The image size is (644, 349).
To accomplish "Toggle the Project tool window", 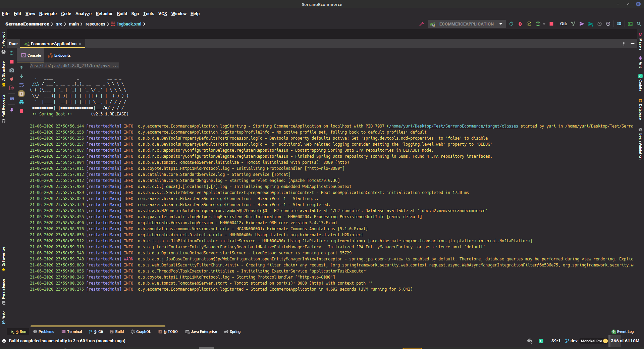I will click(x=3, y=43).
